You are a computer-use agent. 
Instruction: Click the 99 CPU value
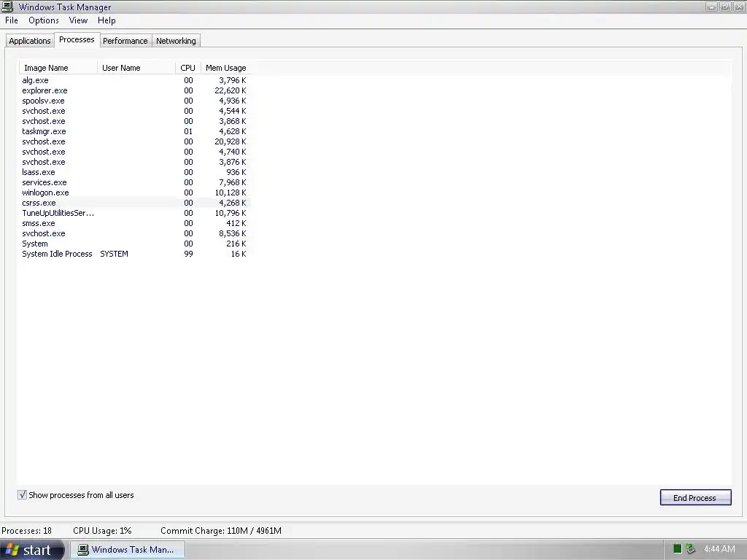click(189, 254)
